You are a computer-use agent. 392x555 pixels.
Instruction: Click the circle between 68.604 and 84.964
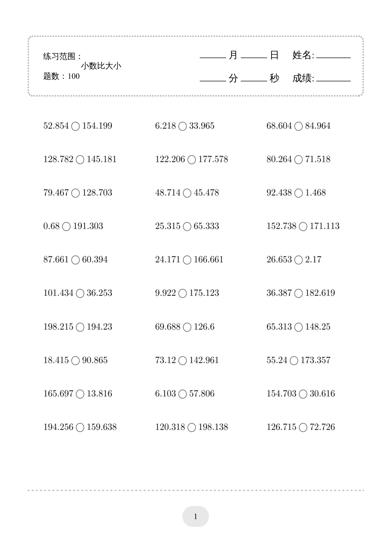point(298,126)
